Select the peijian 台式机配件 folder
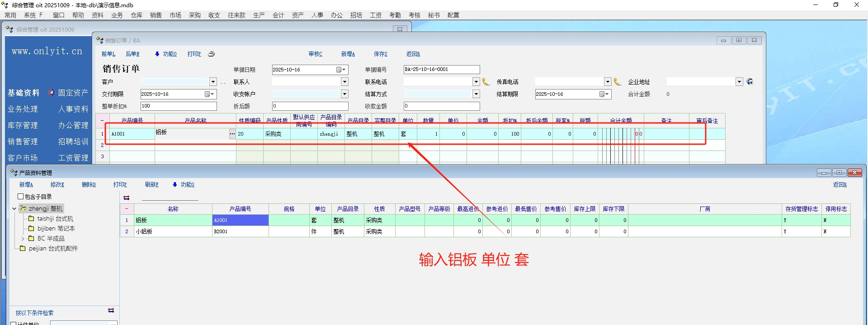868x325 pixels. click(x=53, y=249)
